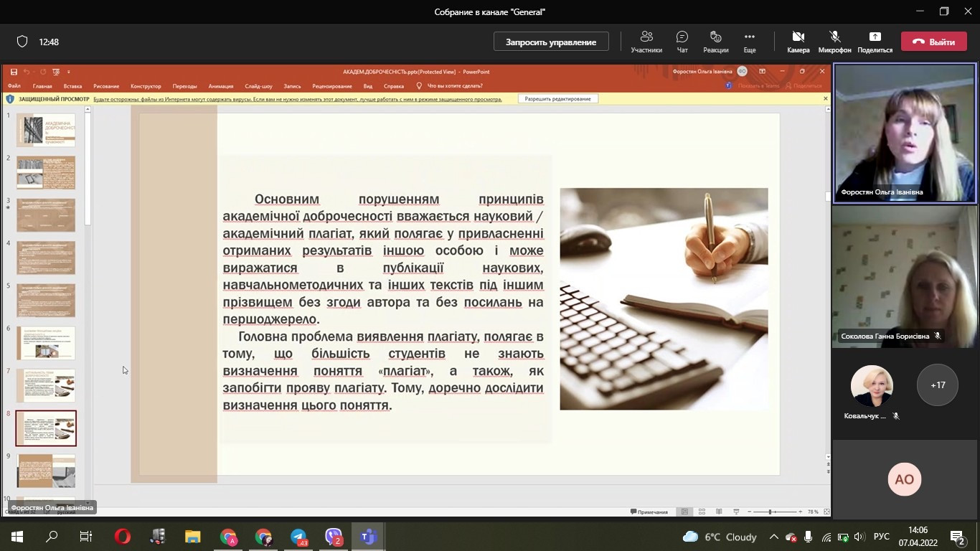Click the 78% zoom level
Screen dimensions: 980x551
point(813,512)
